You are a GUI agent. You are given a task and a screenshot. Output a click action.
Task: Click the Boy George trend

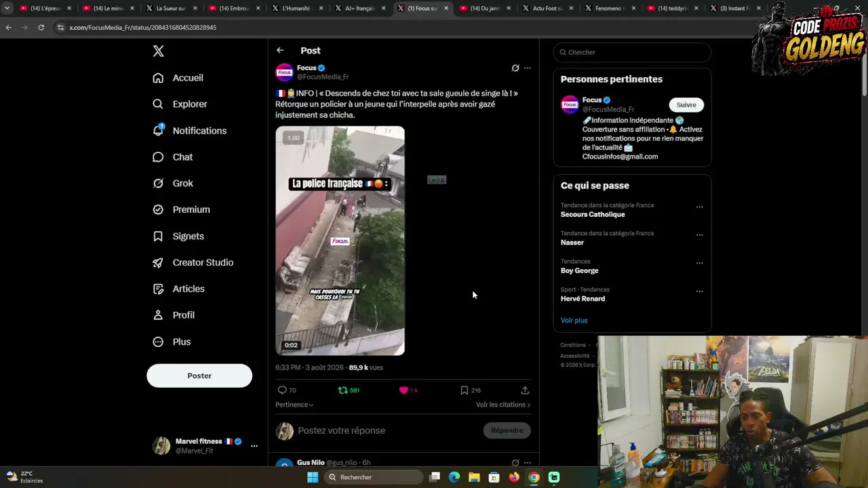click(x=580, y=271)
